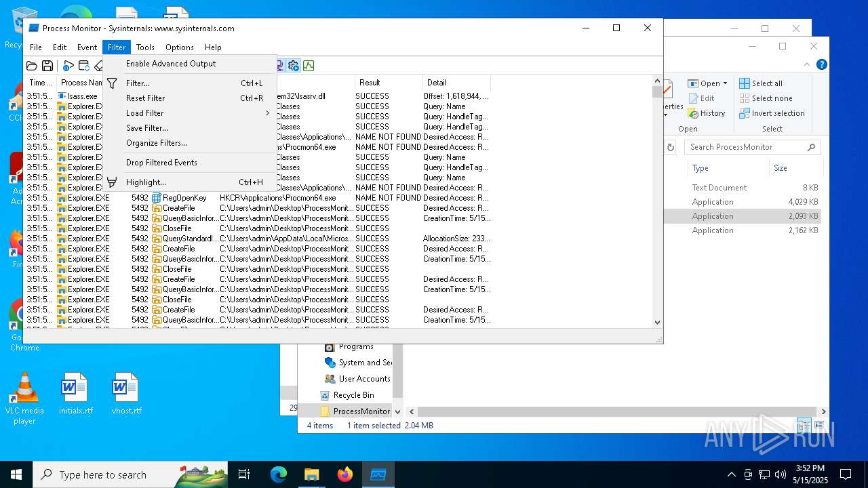Click Select none in Explorer ribbon
The image size is (868, 488).
766,98
